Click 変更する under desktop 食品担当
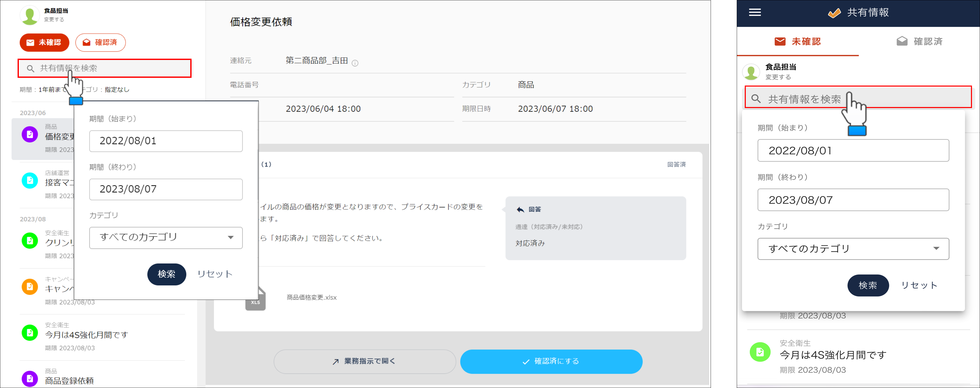Image resolution: width=980 pixels, height=388 pixels. tap(54, 19)
